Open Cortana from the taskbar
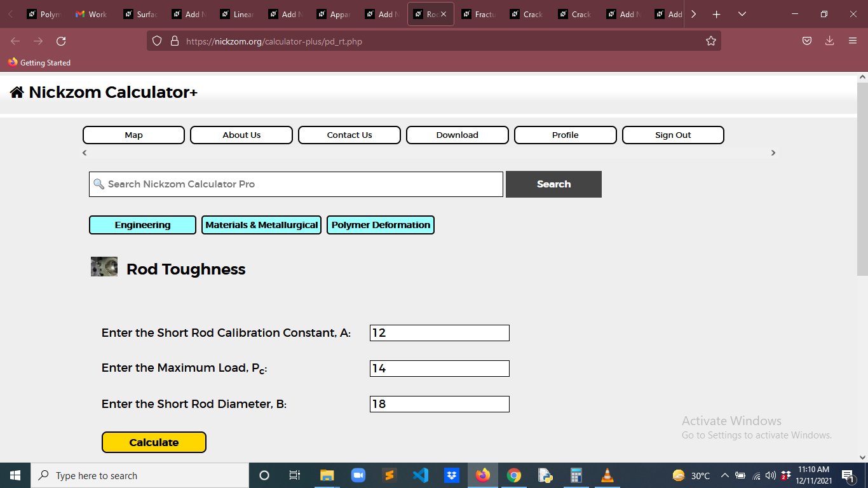 [x=264, y=475]
